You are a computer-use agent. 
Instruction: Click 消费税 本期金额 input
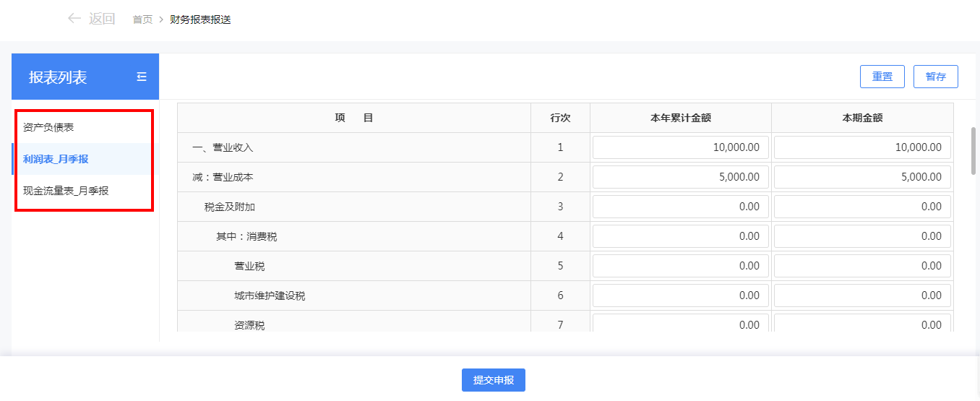tap(862, 236)
